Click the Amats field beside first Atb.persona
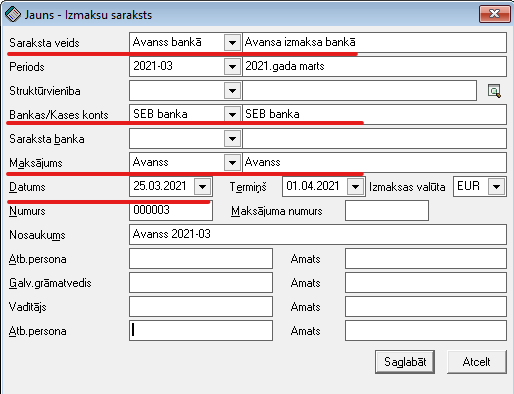 pos(426,259)
